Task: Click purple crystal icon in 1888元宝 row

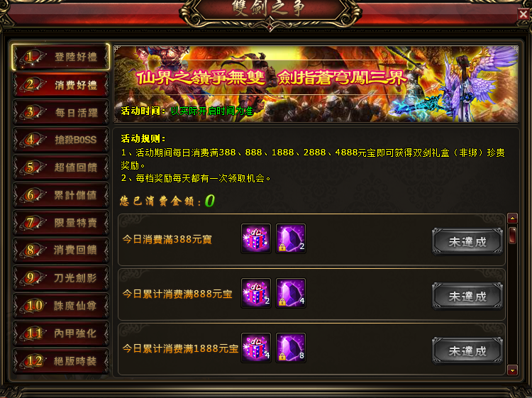Action: [291, 348]
